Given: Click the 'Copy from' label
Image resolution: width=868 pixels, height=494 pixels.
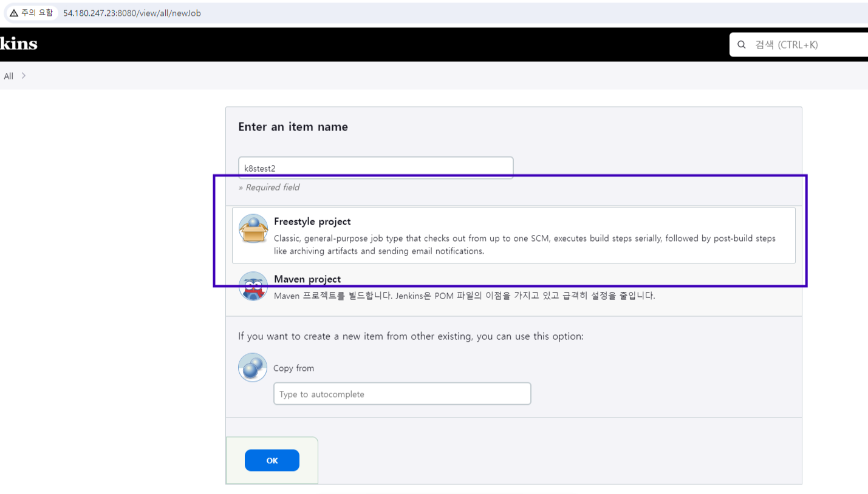Looking at the screenshot, I should (293, 368).
